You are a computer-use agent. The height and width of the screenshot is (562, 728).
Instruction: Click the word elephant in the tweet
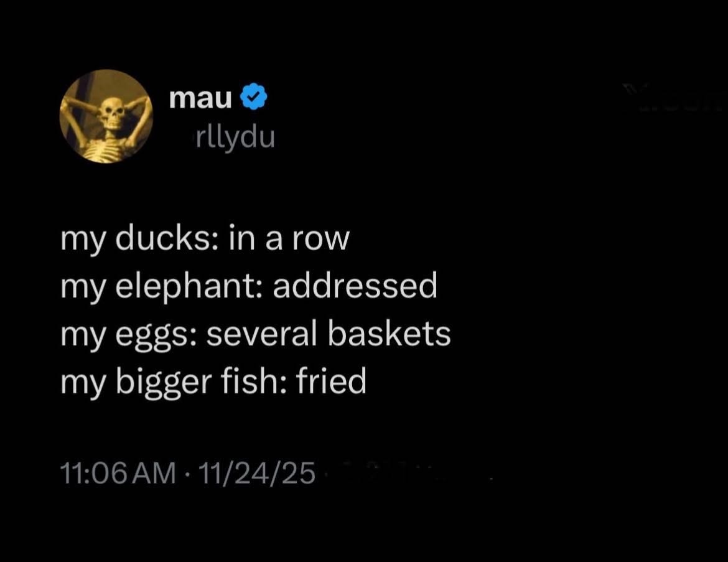pos(186,286)
